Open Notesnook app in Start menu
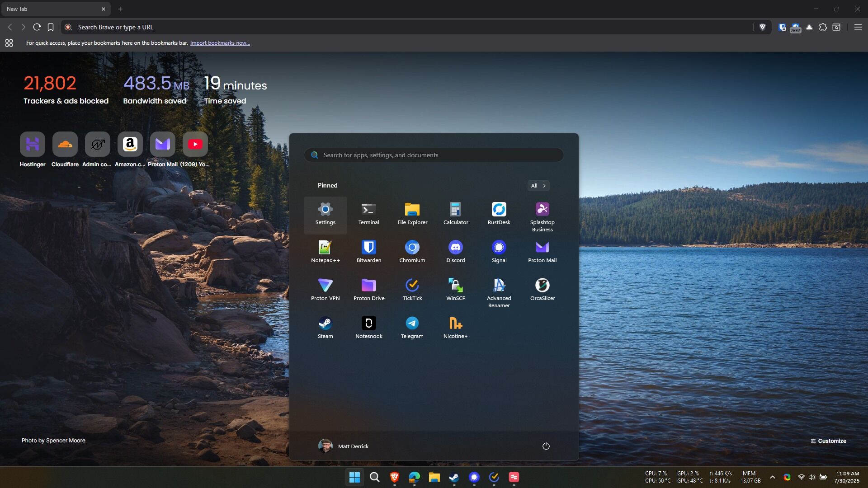Image resolution: width=868 pixels, height=488 pixels. 368,327
